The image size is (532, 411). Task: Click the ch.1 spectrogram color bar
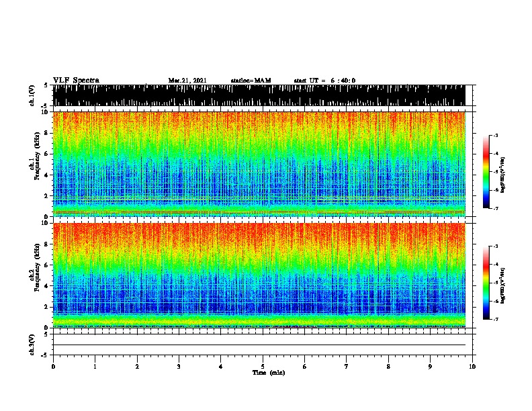486,172
